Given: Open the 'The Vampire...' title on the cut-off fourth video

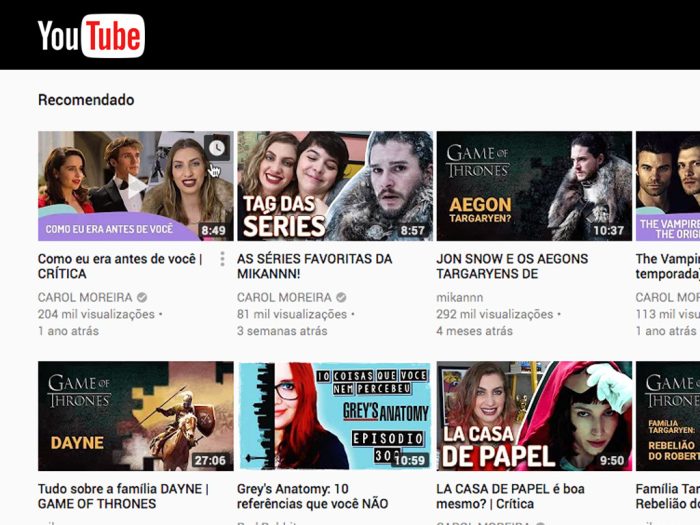Looking at the screenshot, I should (x=668, y=266).
